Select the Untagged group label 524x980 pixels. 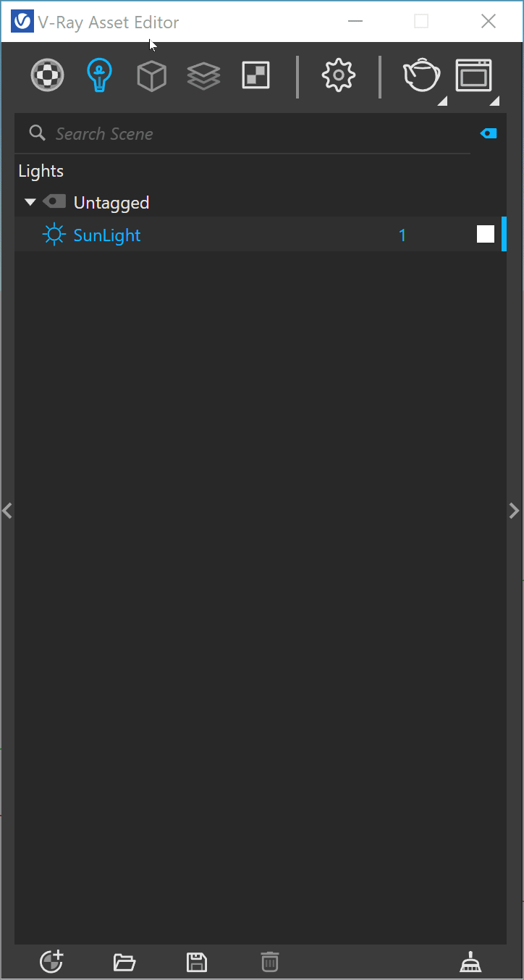click(111, 202)
